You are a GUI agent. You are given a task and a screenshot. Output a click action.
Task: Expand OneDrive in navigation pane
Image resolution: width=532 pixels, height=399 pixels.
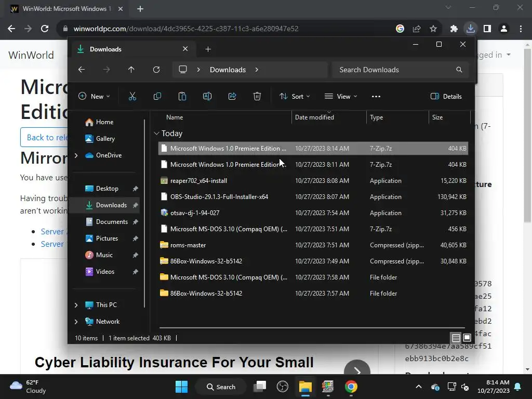coord(76,155)
